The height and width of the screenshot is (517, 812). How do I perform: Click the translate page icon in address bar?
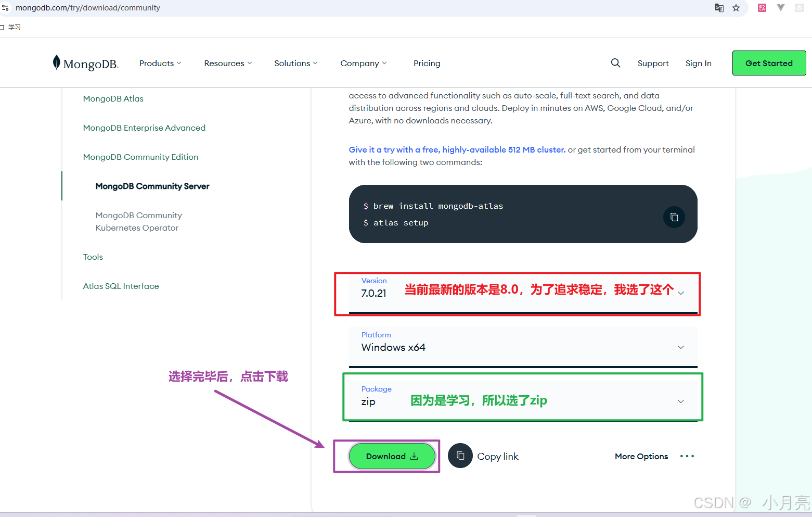pyautogui.click(x=719, y=8)
